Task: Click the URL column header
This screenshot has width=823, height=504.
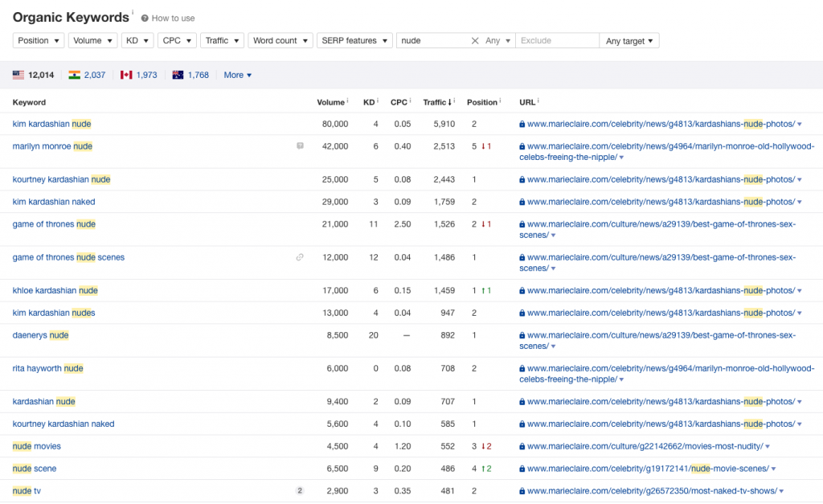Action: (x=529, y=102)
